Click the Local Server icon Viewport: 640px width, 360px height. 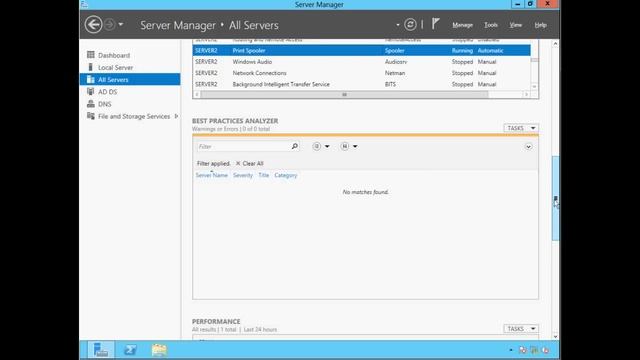tap(91, 67)
